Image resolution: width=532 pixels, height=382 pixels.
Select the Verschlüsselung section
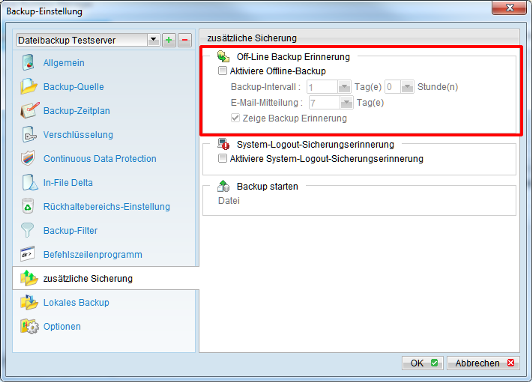tap(78, 135)
